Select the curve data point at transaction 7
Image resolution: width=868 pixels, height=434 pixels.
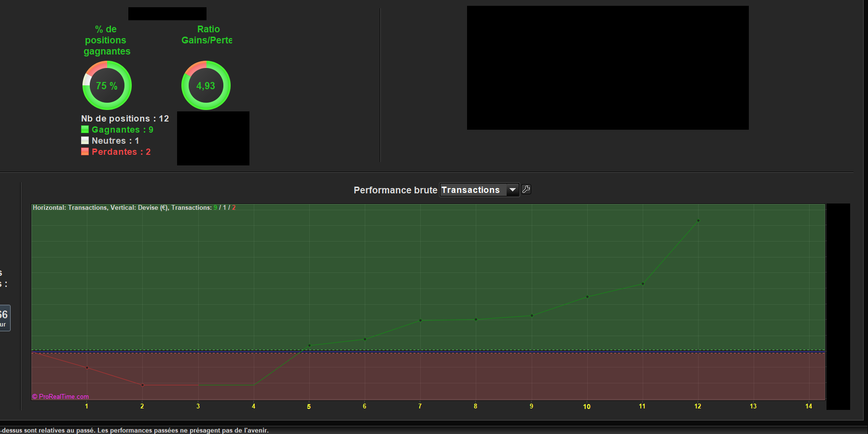click(x=420, y=320)
